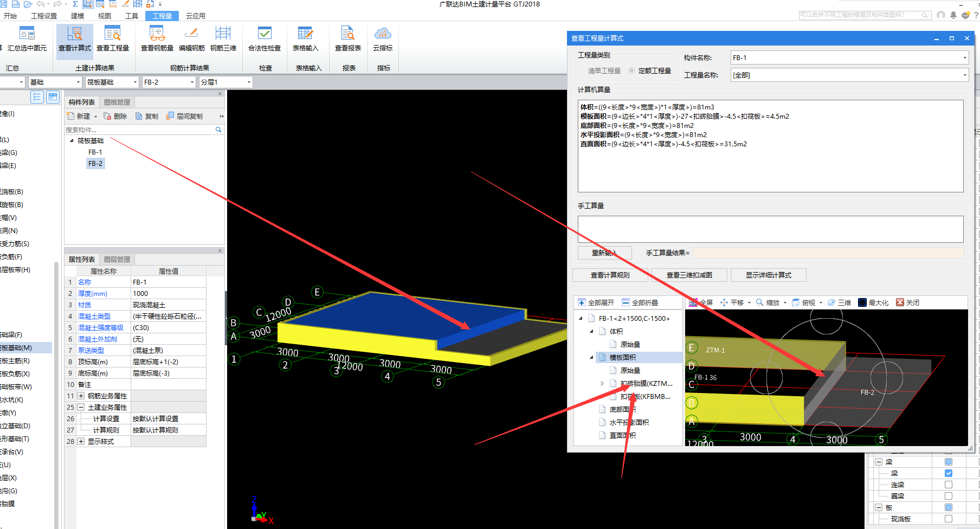Screen dimensions: 980x529
Task: Toggle 梁 child row checkbox
Action: [949, 473]
